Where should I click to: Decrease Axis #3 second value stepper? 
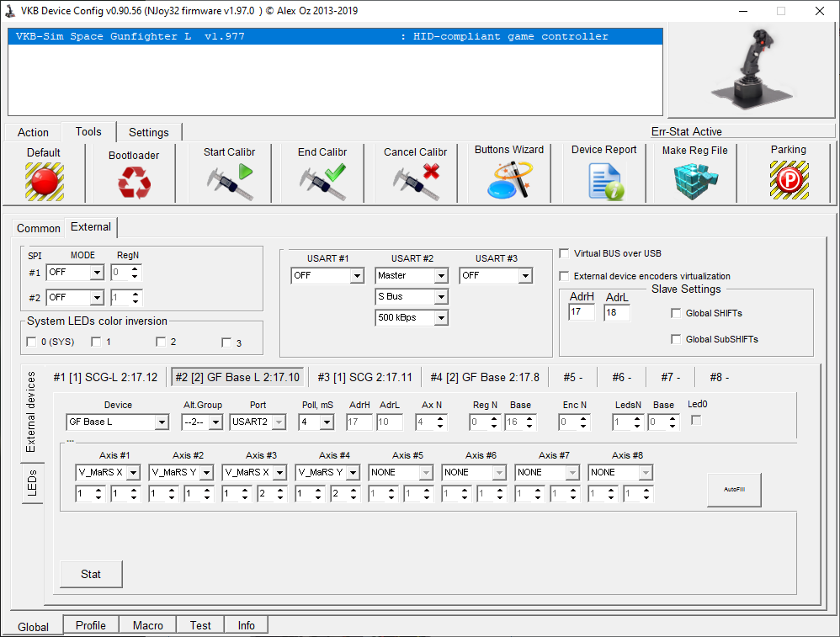pos(280,497)
